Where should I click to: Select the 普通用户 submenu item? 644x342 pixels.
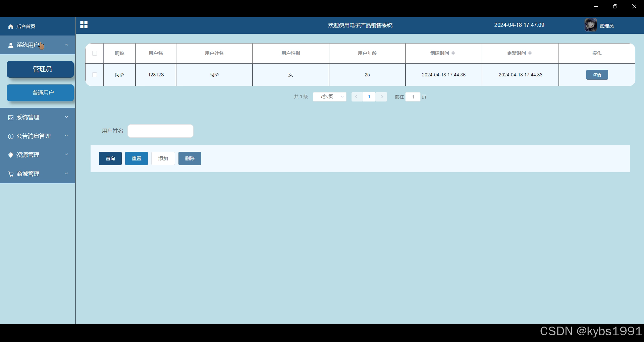(40, 93)
